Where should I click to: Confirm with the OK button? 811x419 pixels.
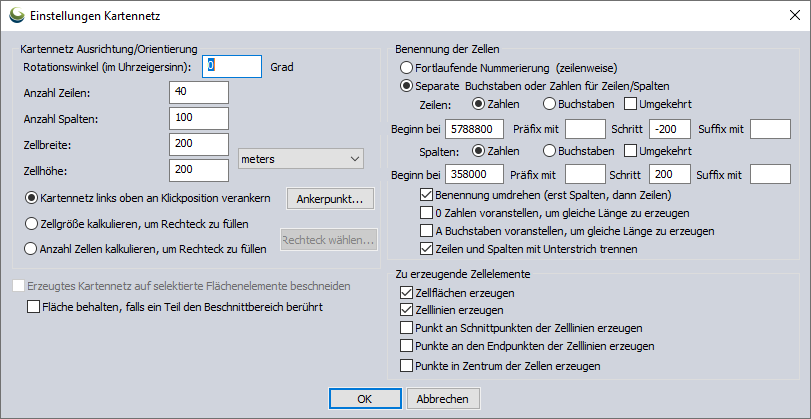(365, 399)
